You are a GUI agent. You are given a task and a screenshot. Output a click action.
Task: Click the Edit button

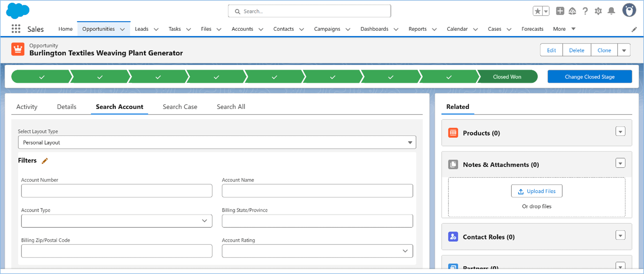pyautogui.click(x=551, y=50)
